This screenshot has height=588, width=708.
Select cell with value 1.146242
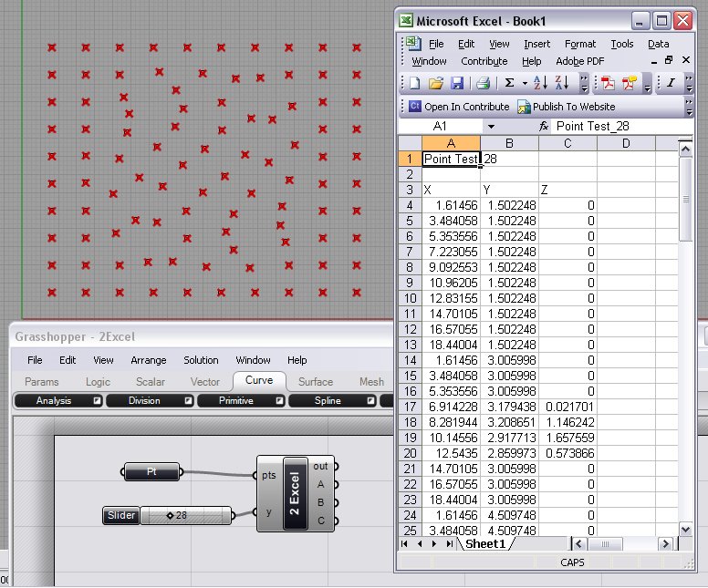tap(567, 422)
